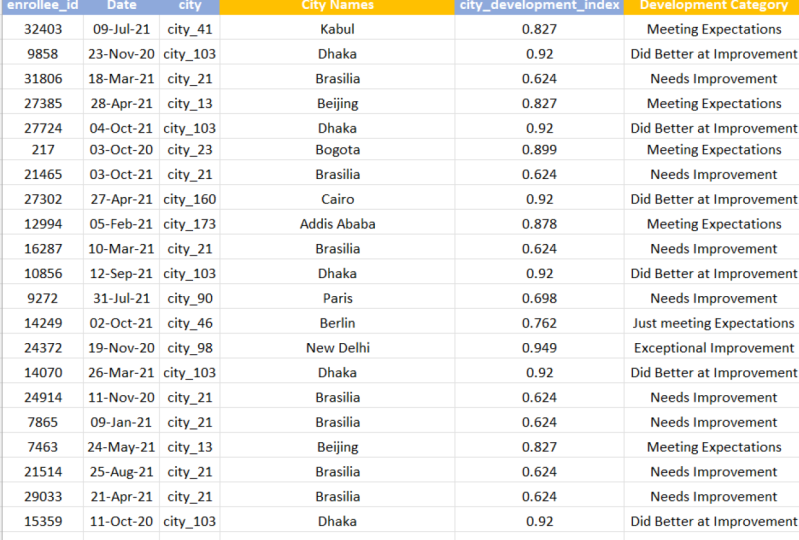
Task: Click index value 0.878
Action: click(539, 224)
